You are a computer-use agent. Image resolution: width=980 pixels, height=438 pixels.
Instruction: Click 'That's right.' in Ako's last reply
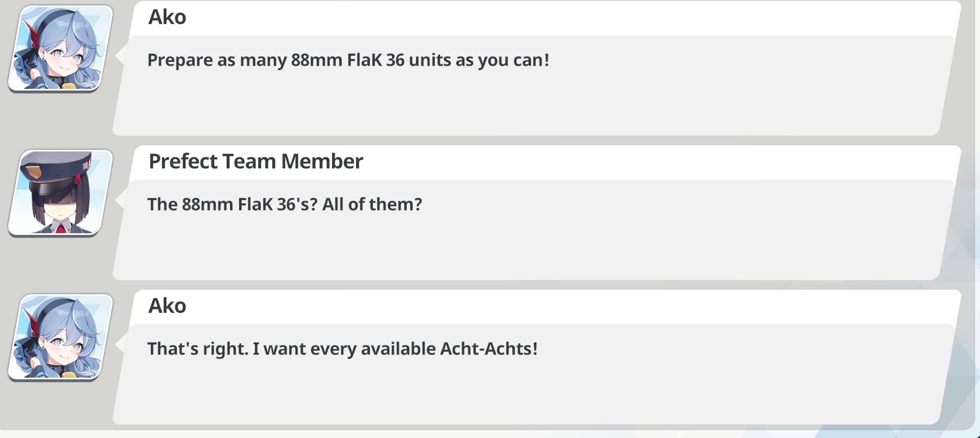point(198,349)
